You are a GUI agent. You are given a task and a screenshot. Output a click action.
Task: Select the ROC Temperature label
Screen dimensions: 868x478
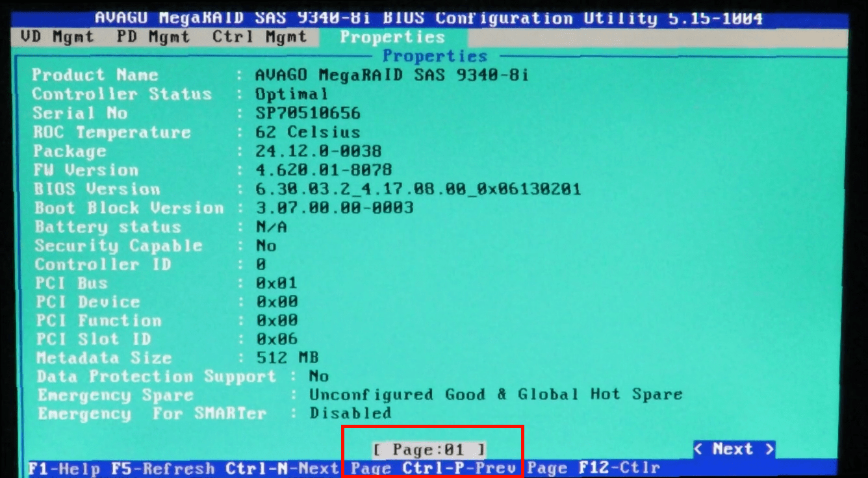pyautogui.click(x=112, y=132)
